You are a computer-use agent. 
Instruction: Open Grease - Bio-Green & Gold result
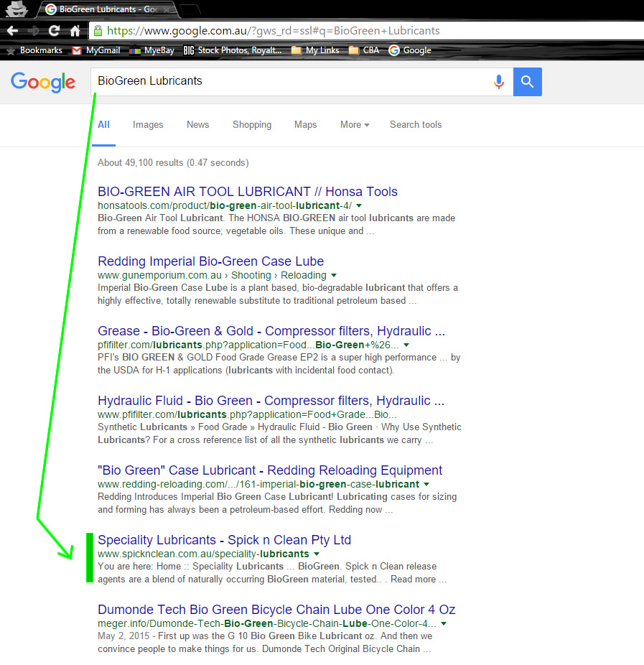coord(271,331)
